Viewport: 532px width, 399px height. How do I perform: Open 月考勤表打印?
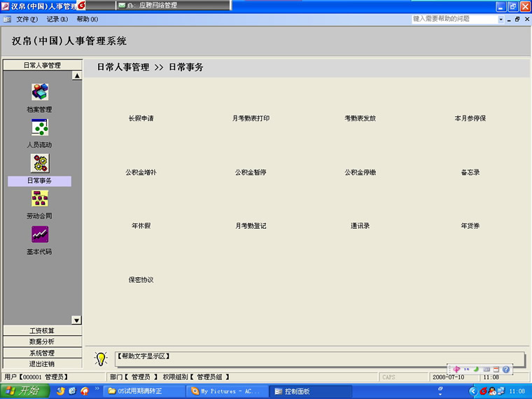pyautogui.click(x=251, y=118)
